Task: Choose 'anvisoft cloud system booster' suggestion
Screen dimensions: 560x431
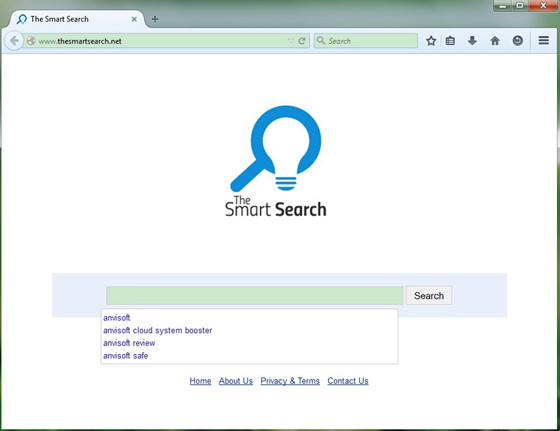Action: click(158, 330)
